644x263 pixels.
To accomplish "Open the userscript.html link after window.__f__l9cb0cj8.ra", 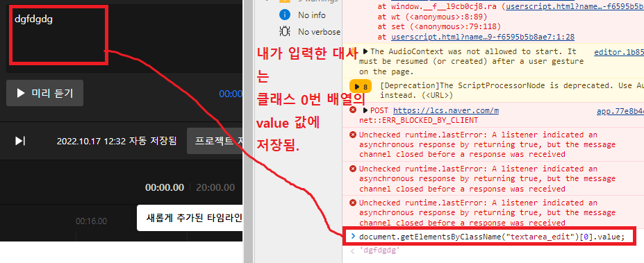I will pos(575,6).
